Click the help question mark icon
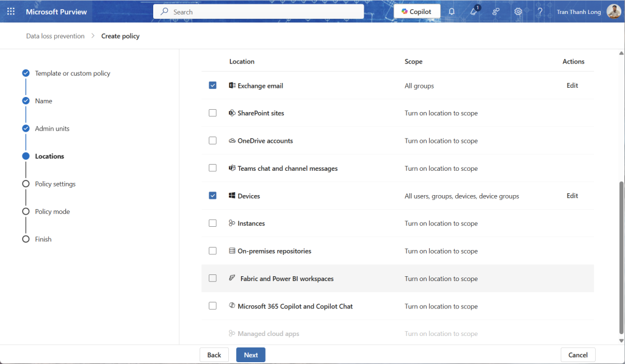This screenshot has width=625, height=364. (x=540, y=12)
